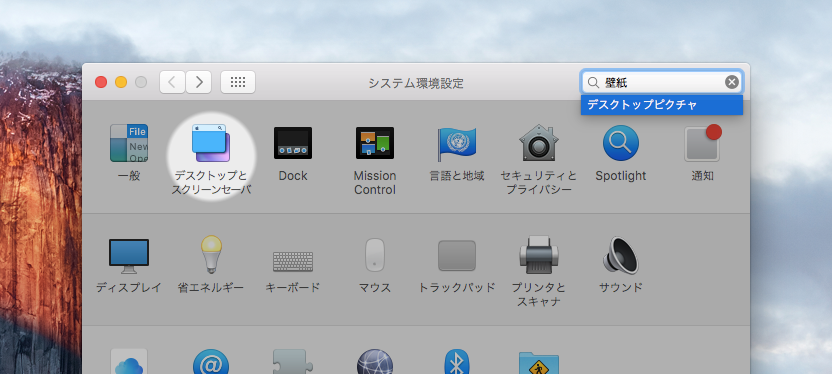The image size is (832, 374).
Task: Click the magnifier icon in search field
Action: pos(594,82)
